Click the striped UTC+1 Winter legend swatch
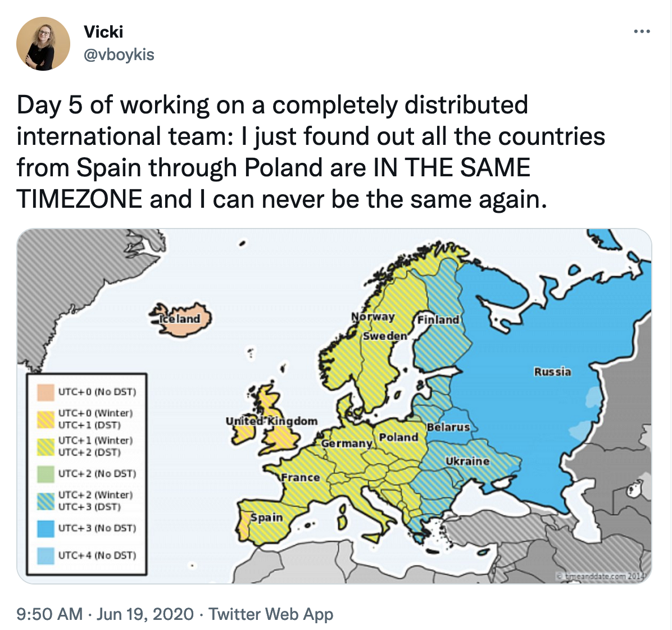The height and width of the screenshot is (630, 672). click(46, 446)
